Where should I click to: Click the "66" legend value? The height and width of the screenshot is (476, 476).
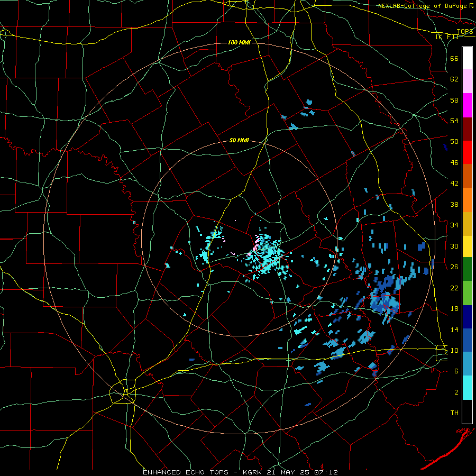(x=454, y=58)
